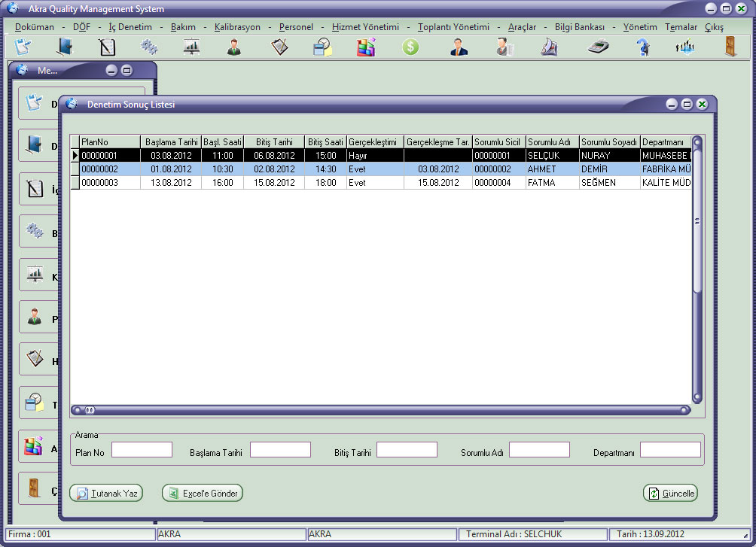Viewport: 756px width, 547px height.
Task: Open the Kalibrasyon menu
Action: tap(237, 27)
